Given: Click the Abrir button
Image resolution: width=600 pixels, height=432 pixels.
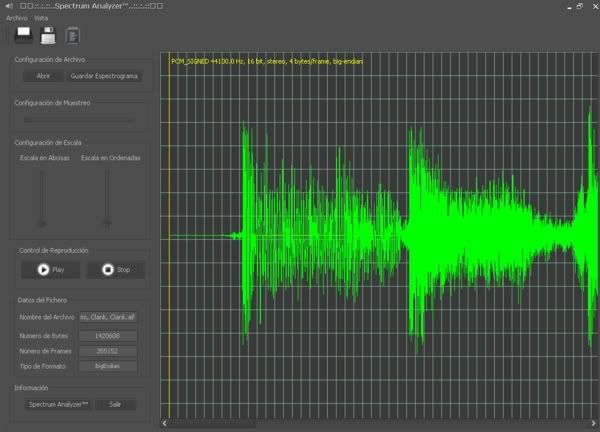Looking at the screenshot, I should point(43,76).
